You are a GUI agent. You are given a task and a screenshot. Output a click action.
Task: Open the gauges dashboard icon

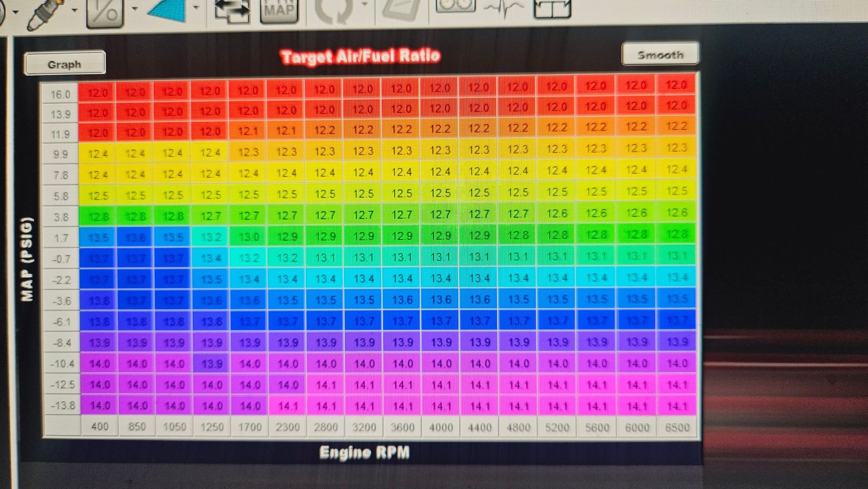click(455, 5)
